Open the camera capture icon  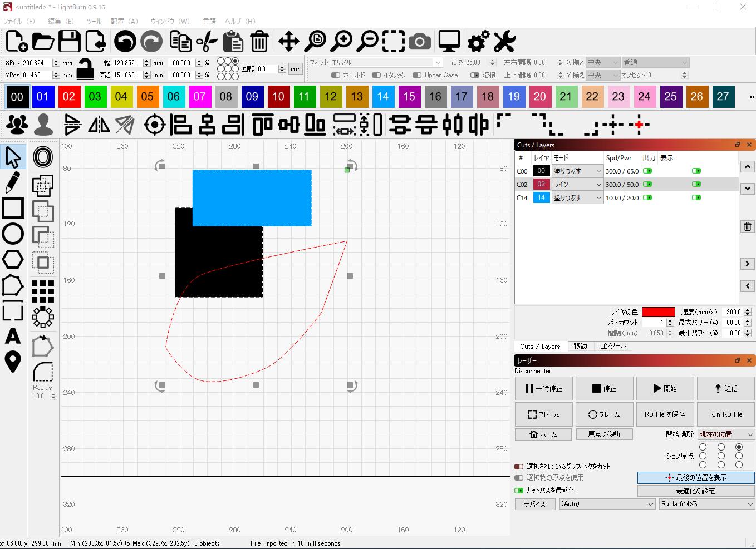point(420,42)
